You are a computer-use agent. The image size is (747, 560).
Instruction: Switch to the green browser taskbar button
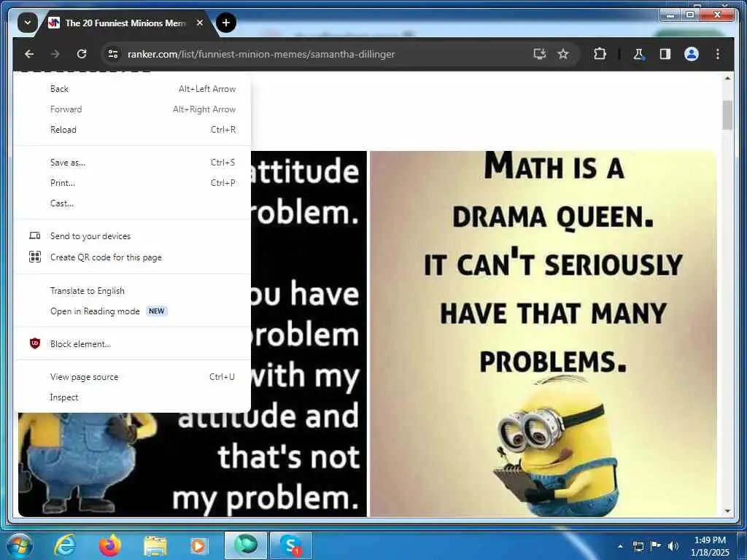pos(246,545)
